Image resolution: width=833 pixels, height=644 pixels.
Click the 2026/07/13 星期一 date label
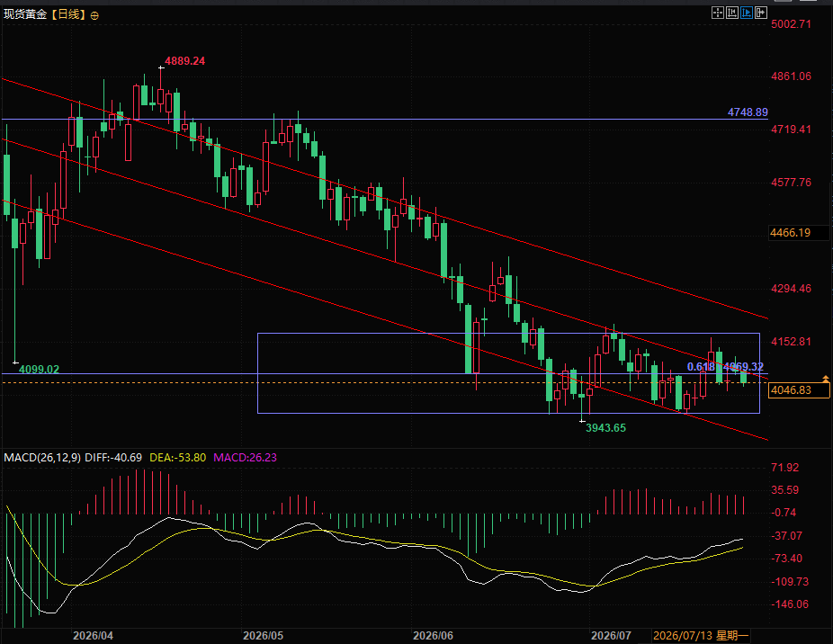click(701, 636)
